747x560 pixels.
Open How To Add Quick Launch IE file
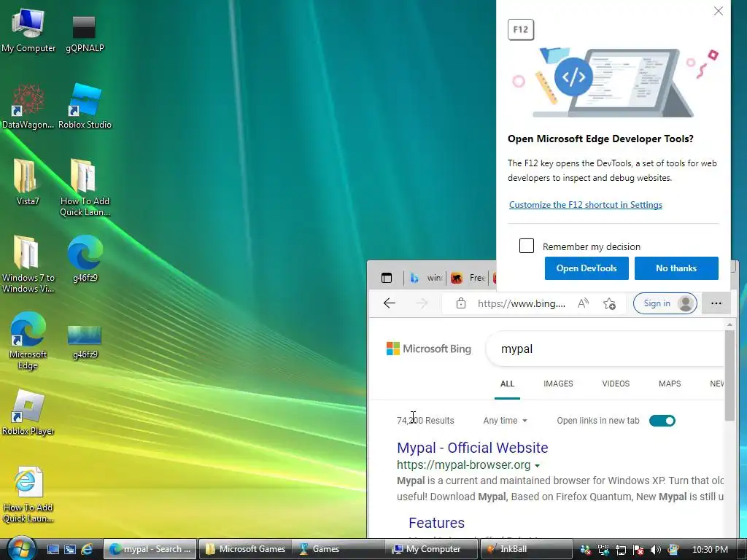click(28, 494)
